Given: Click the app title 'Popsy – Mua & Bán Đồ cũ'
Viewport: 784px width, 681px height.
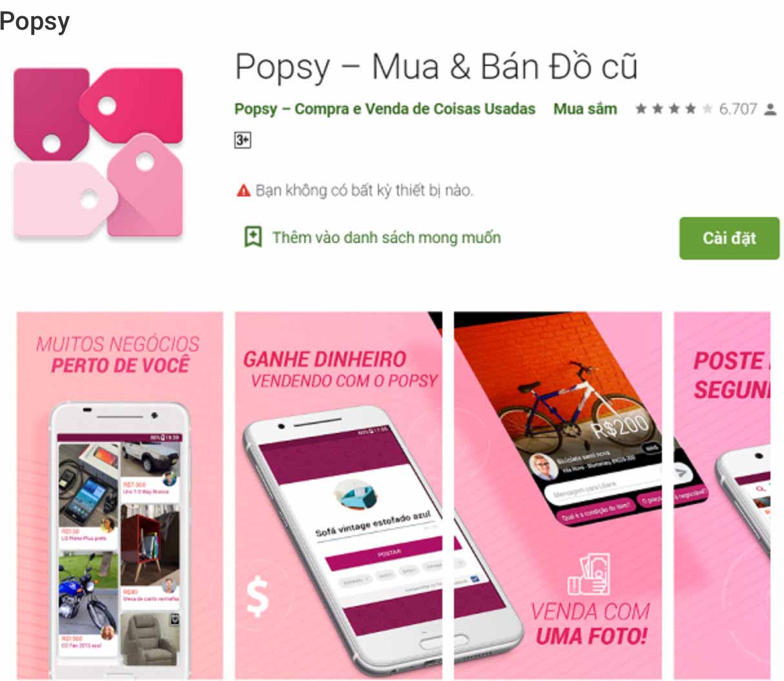Looking at the screenshot, I should [436, 67].
